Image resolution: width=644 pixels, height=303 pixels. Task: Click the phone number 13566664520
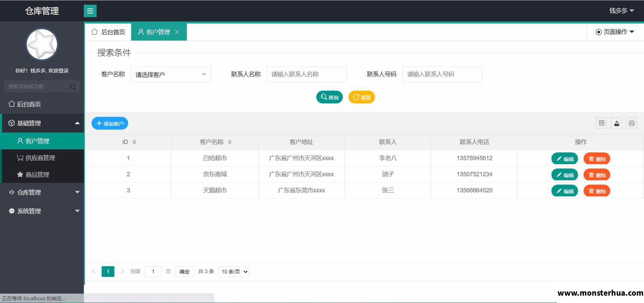(x=474, y=190)
